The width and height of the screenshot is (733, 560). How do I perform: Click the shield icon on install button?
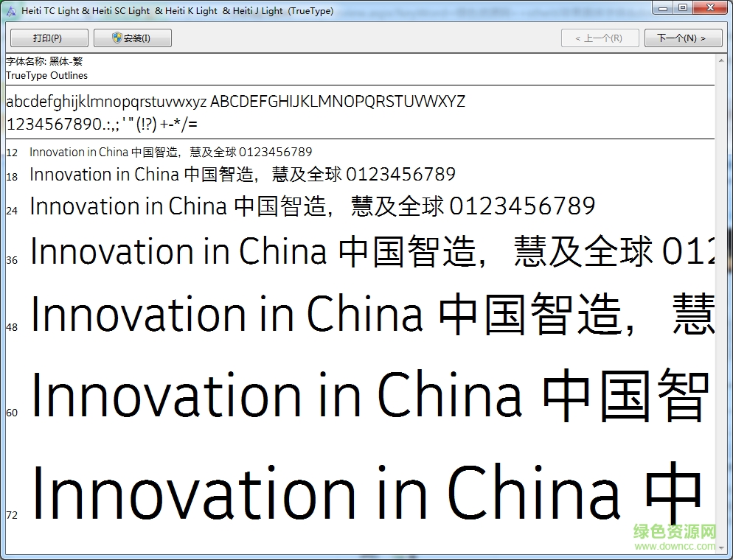coord(117,38)
